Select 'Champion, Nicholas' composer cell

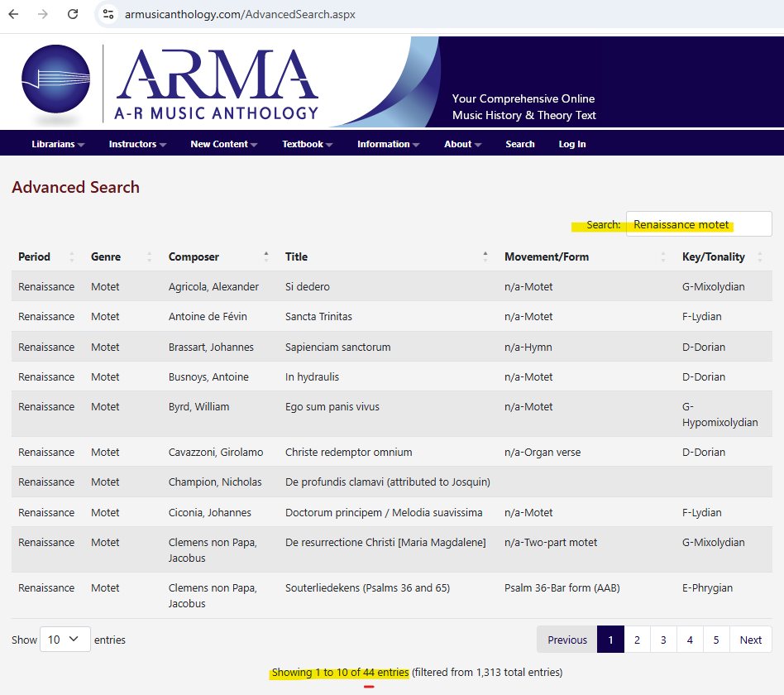[x=215, y=482]
